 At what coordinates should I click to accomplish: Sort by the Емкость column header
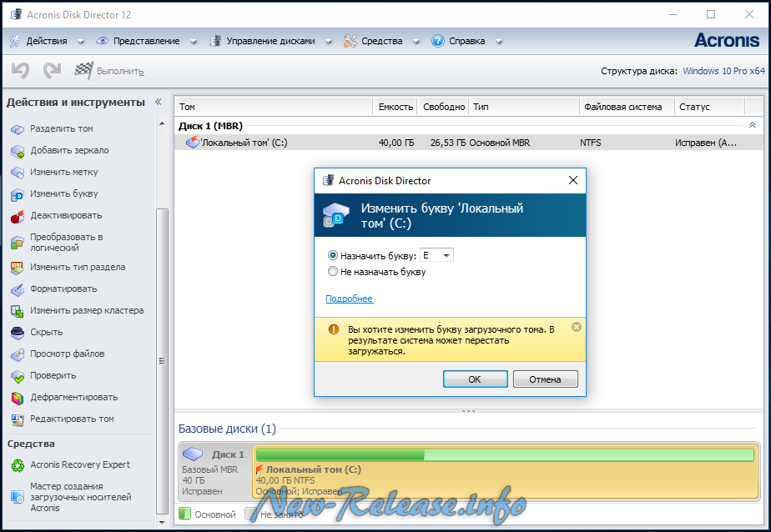point(395,107)
